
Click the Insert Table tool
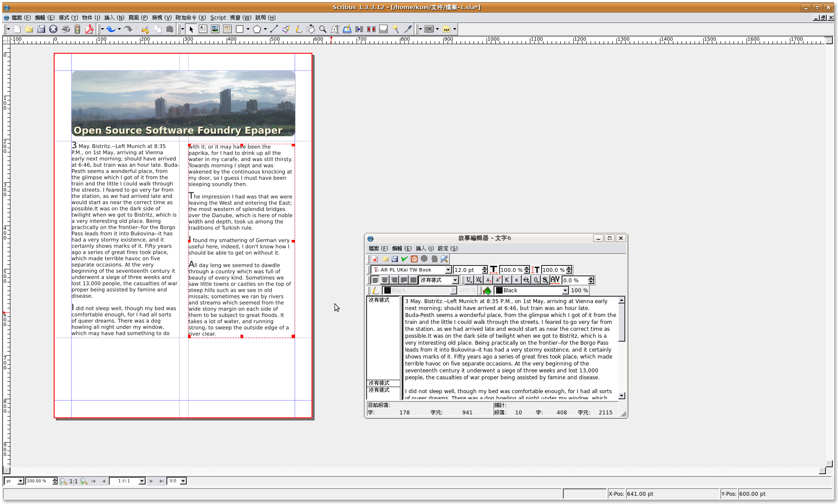coord(227,29)
